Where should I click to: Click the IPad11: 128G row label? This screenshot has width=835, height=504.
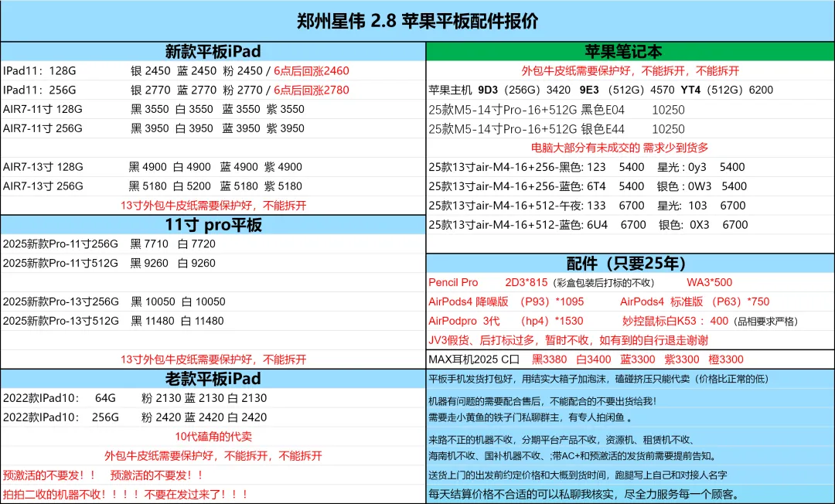(39, 71)
